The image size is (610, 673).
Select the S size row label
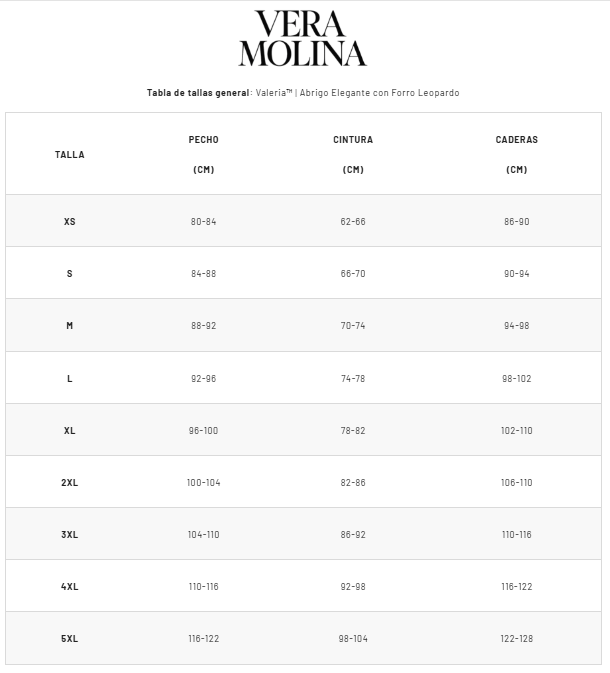(70, 273)
